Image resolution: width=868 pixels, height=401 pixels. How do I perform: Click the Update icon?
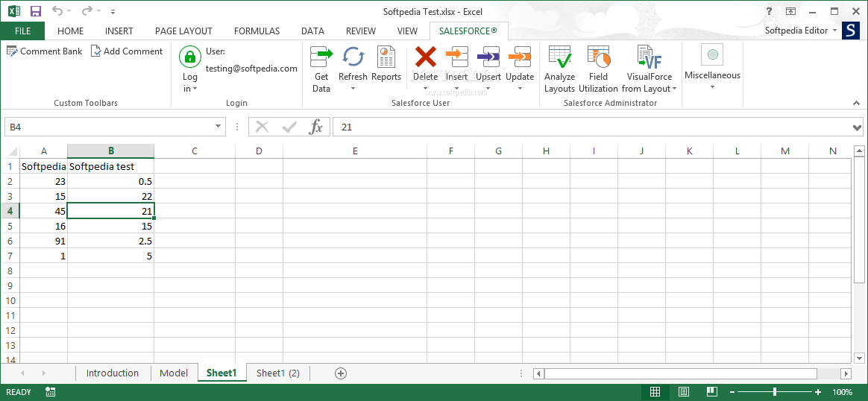tap(520, 57)
